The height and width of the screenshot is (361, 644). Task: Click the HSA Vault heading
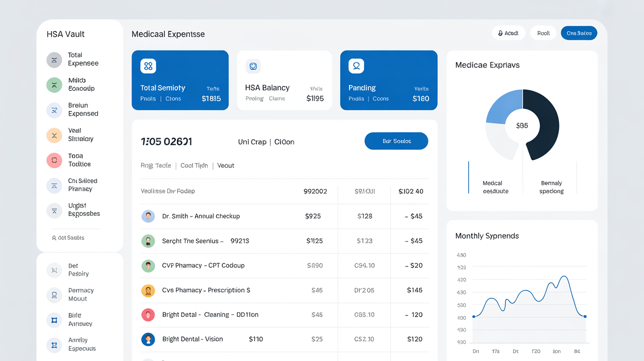(65, 34)
